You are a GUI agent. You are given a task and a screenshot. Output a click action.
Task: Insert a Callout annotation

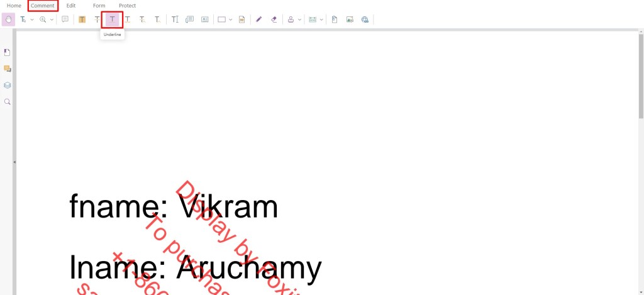point(189,19)
